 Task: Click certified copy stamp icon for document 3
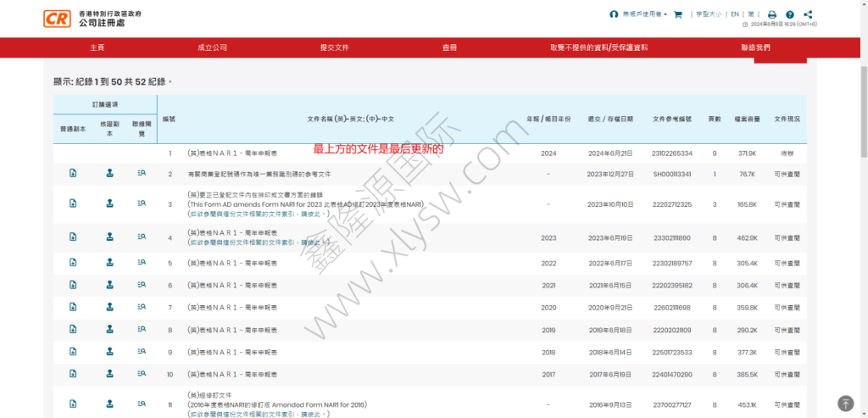pos(109,203)
